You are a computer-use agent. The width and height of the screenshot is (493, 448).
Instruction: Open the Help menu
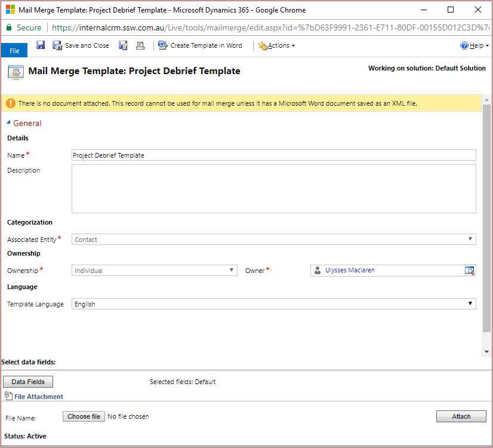474,45
